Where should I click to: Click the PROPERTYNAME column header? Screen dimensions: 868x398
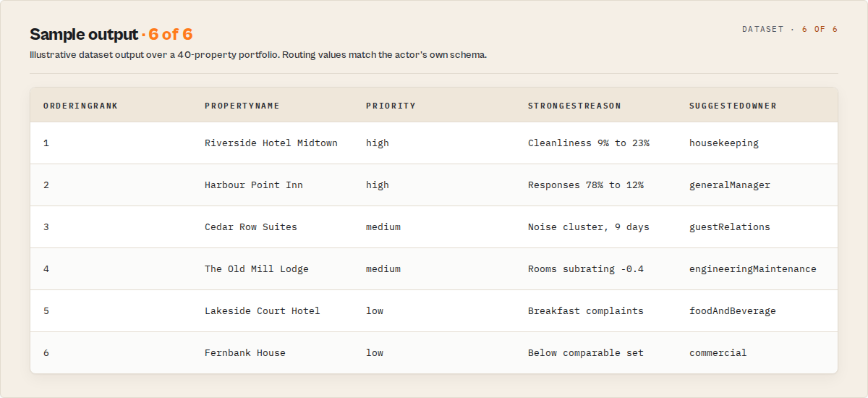[x=242, y=106]
